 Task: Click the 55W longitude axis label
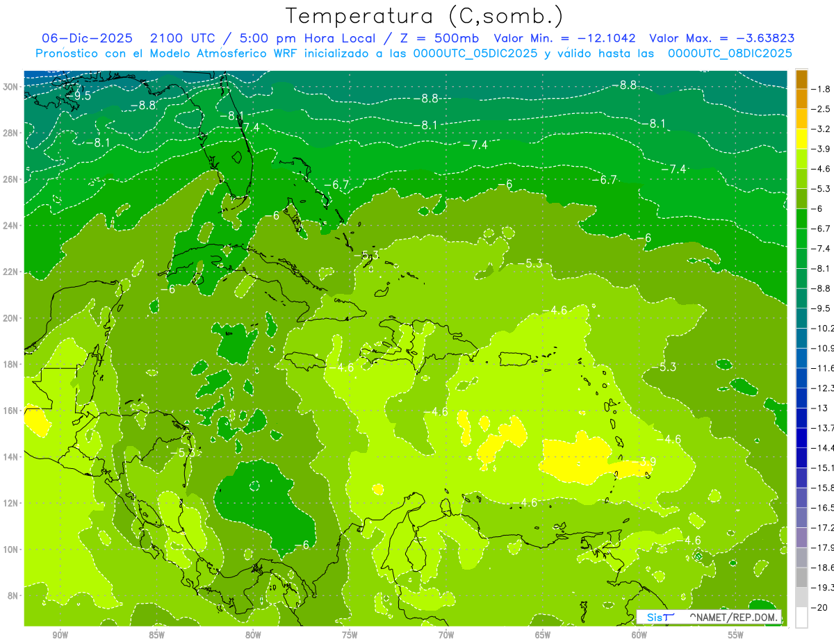(736, 635)
